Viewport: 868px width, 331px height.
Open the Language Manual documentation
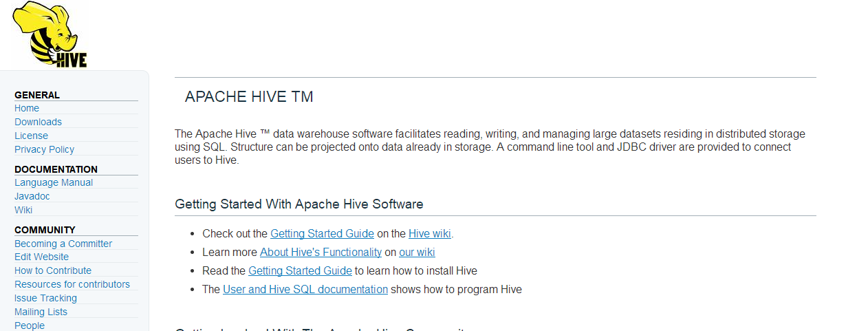(x=54, y=182)
